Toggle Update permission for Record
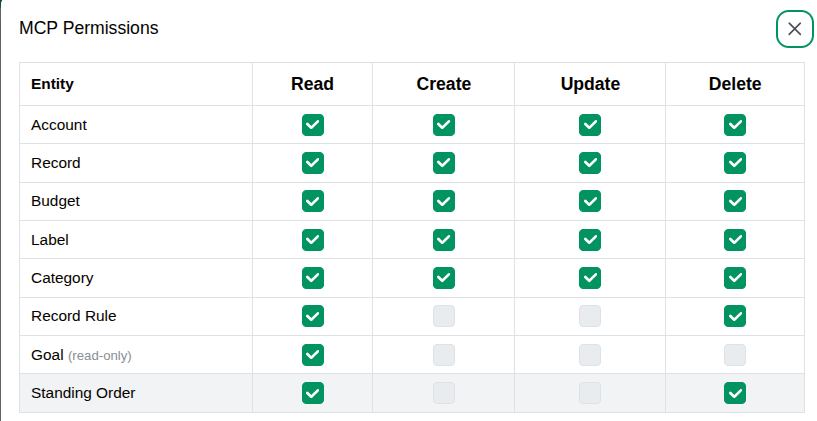The width and height of the screenshot is (817, 421). click(590, 163)
